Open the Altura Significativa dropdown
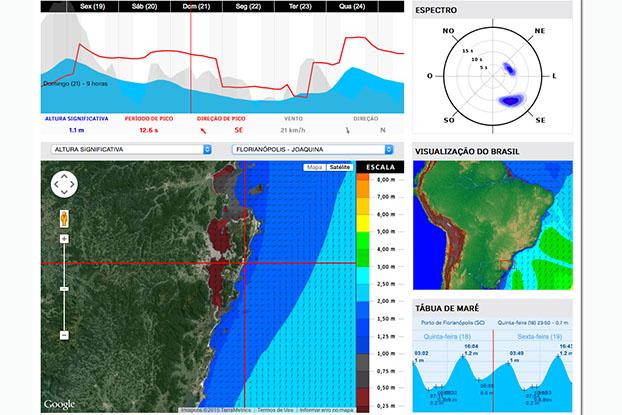The width and height of the screenshot is (622, 415). click(131, 150)
